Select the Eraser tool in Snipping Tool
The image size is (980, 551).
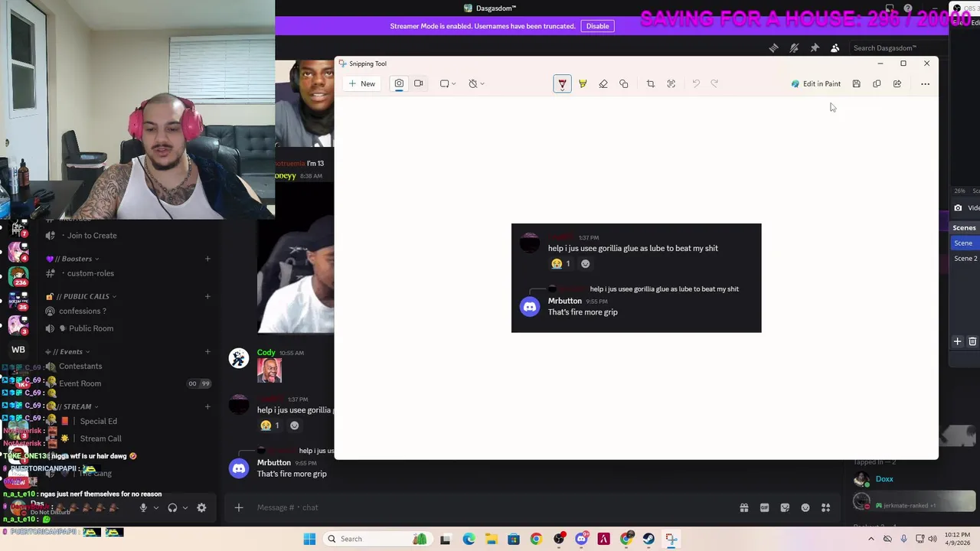click(603, 83)
